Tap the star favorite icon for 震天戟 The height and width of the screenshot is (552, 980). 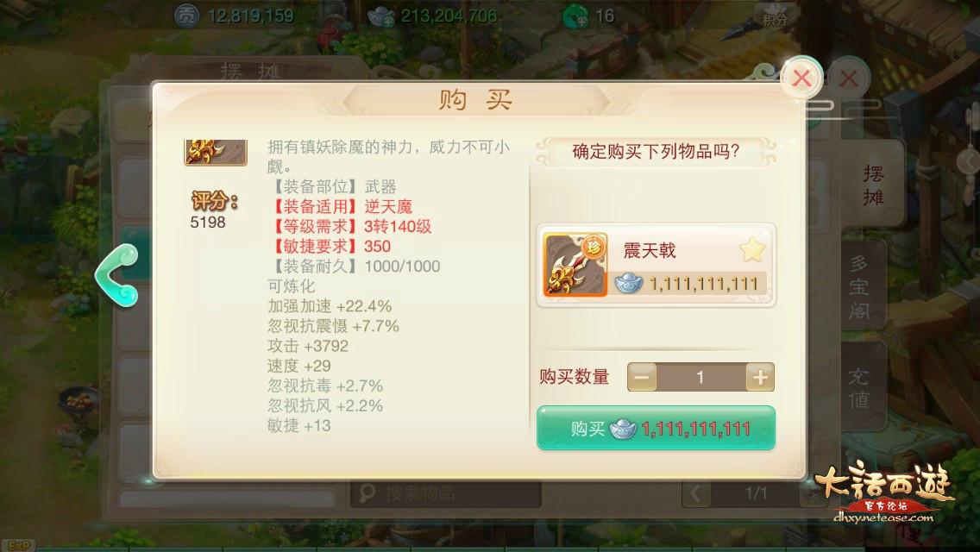tap(752, 250)
